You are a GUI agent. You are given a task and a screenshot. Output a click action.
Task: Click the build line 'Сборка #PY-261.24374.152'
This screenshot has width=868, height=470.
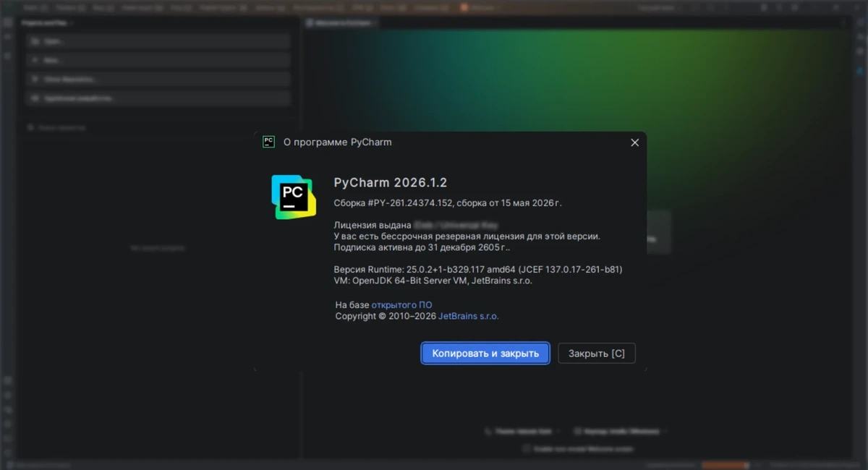pyautogui.click(x=448, y=203)
